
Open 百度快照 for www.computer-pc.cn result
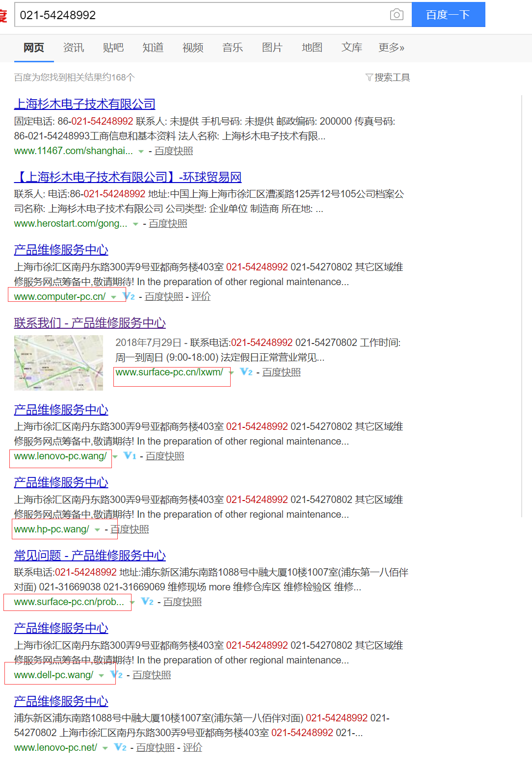(x=164, y=297)
